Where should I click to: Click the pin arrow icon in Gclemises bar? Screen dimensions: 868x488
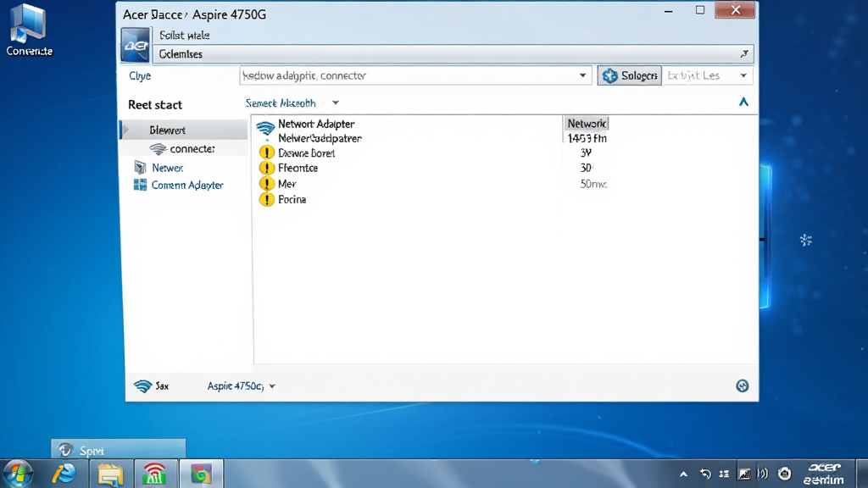coord(744,53)
